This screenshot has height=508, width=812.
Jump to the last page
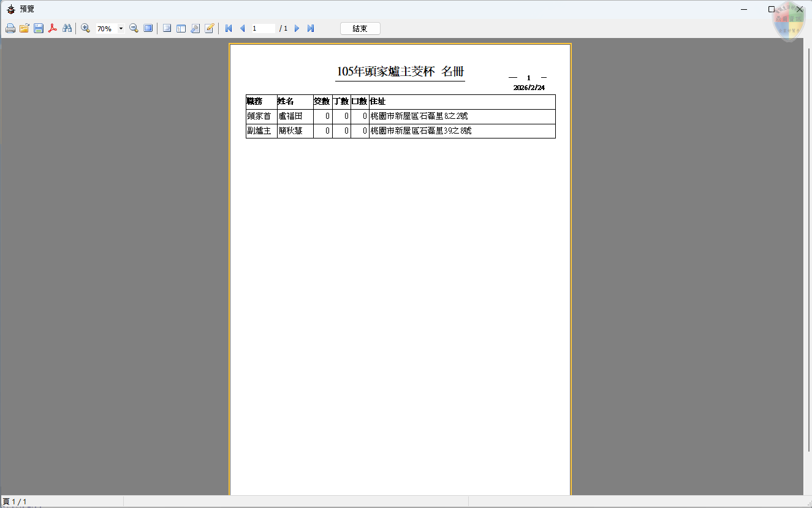tap(311, 28)
